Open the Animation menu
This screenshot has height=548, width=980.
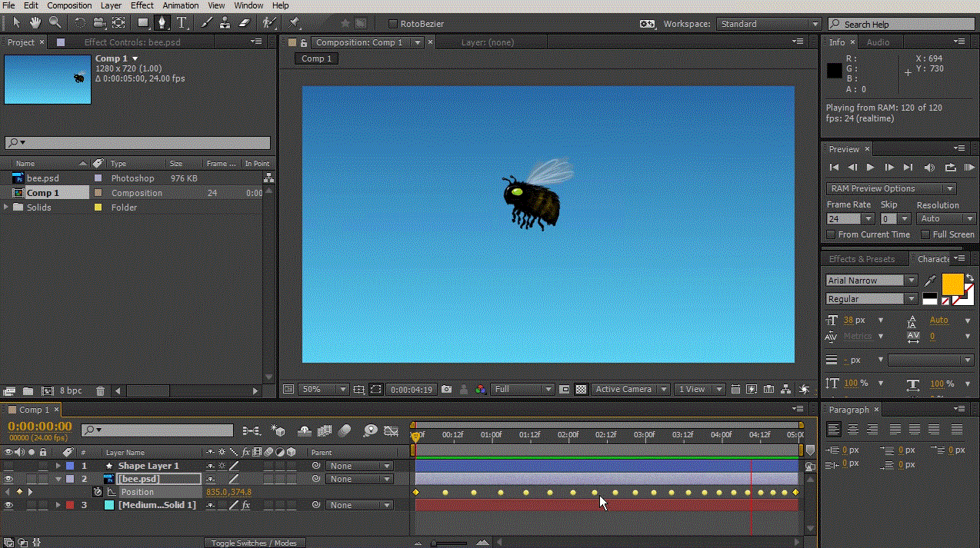pyautogui.click(x=181, y=5)
